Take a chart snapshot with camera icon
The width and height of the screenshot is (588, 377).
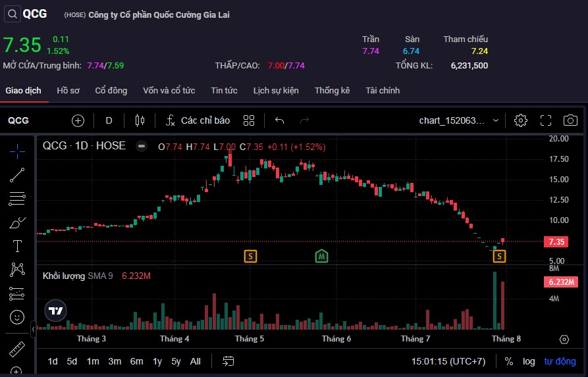[570, 120]
